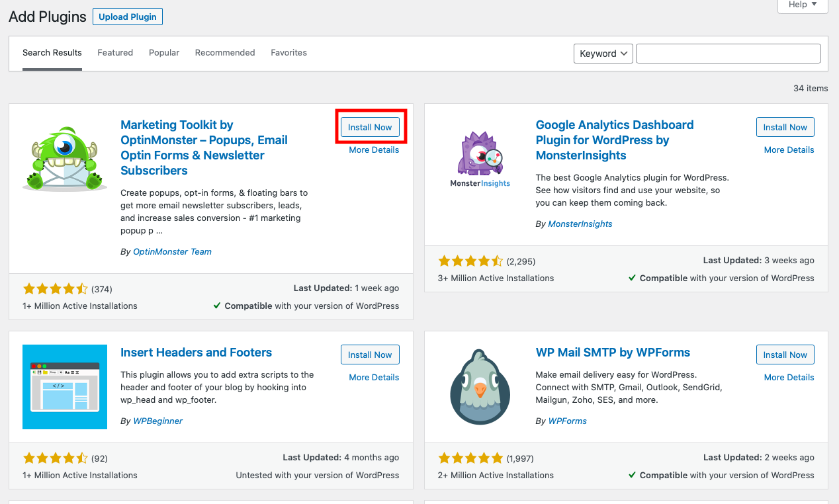The image size is (839, 504).
Task: Click 'Untested with your version of WordPress' text
Action: tap(318, 476)
